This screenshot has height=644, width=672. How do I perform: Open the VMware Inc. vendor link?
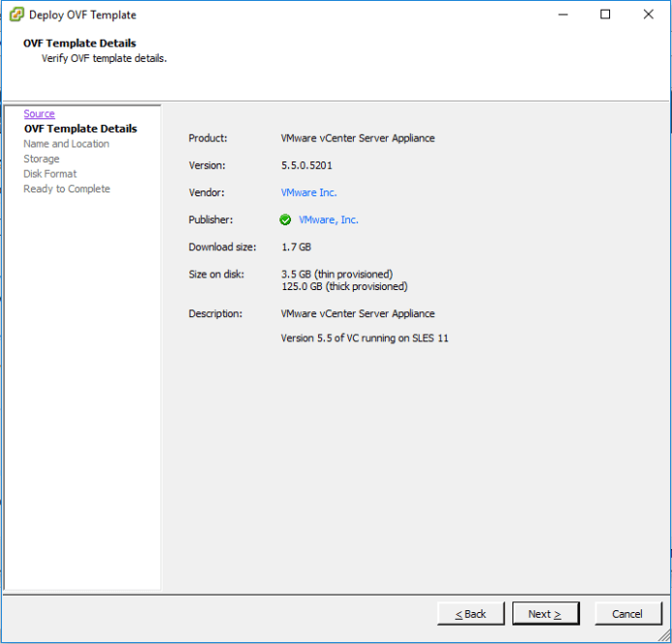click(308, 192)
